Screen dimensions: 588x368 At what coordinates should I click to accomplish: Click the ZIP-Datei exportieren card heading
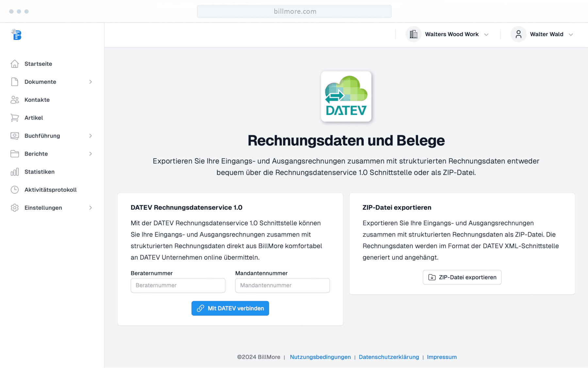click(397, 207)
